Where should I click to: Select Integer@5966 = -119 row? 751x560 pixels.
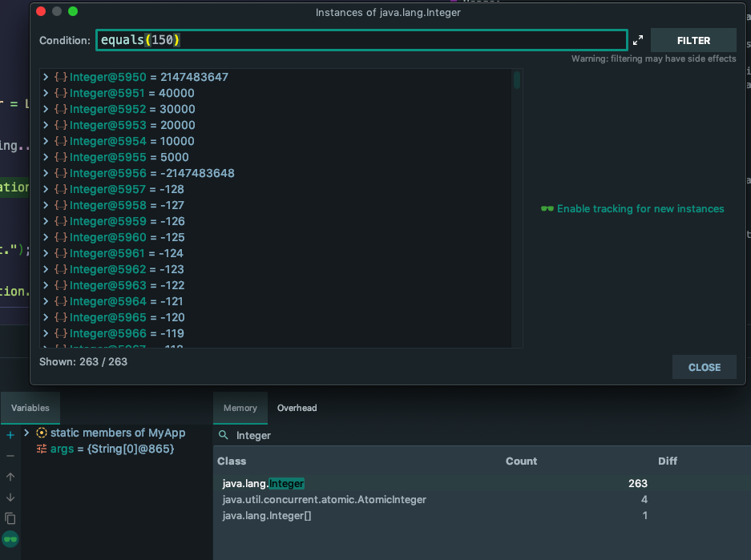point(276,333)
